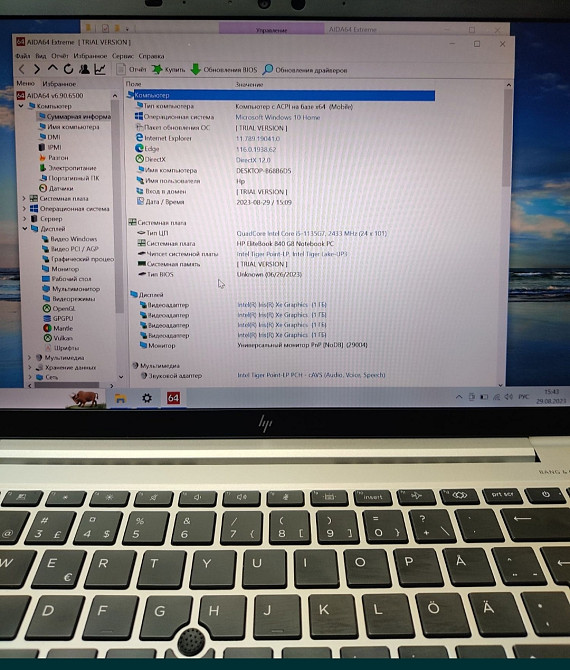
Task: Open the Избранное menu in menu bar
Action: (x=90, y=56)
